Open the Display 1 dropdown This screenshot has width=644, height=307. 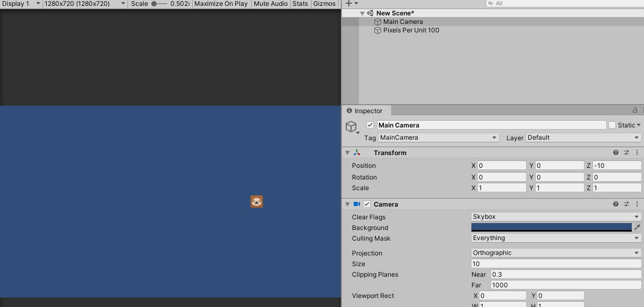point(21,4)
